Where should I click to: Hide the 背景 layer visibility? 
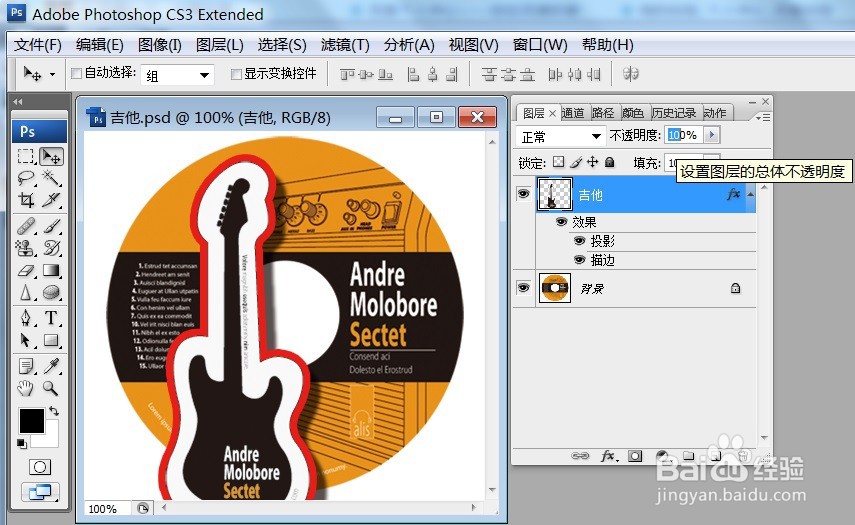point(523,287)
